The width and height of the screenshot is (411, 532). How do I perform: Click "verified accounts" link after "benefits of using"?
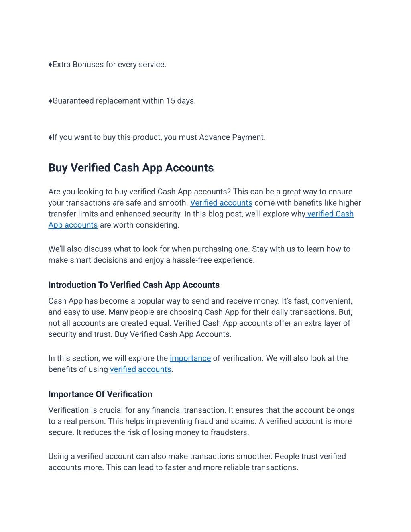click(x=140, y=369)
